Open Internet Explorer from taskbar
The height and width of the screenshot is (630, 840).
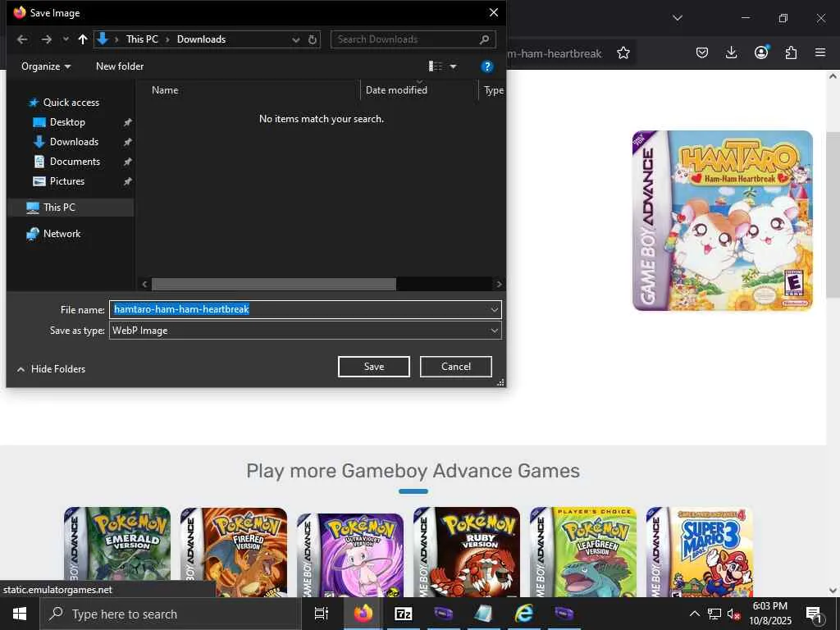[x=524, y=614]
